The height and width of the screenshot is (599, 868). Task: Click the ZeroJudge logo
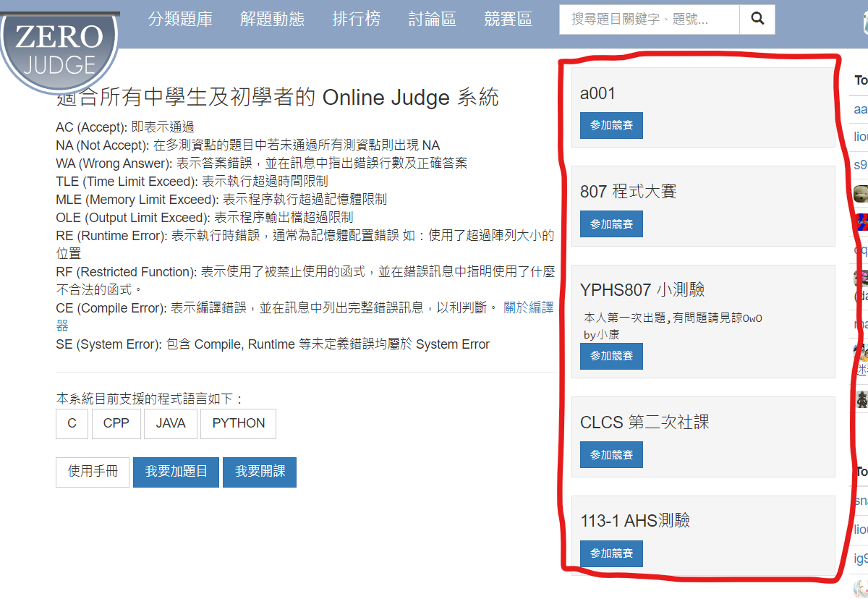[60, 49]
